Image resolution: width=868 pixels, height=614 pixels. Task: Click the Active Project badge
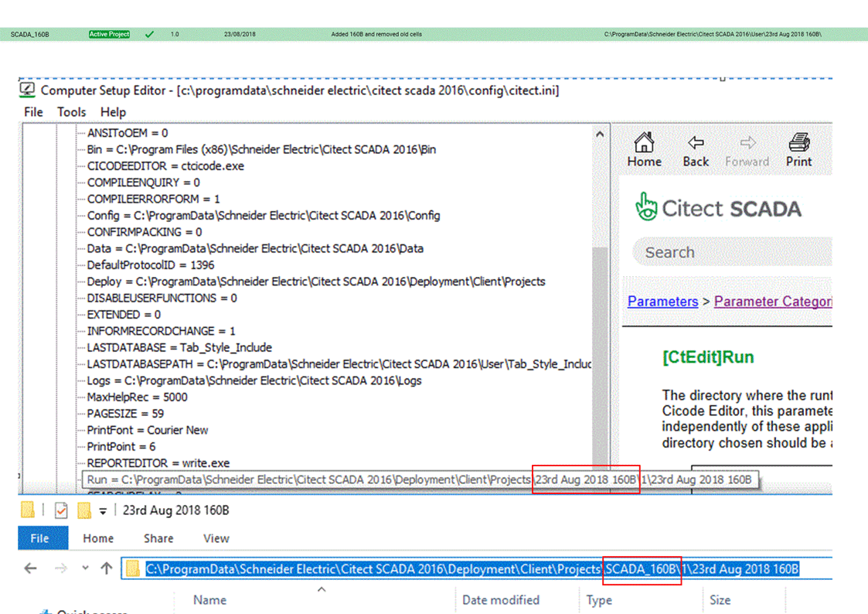point(109,34)
